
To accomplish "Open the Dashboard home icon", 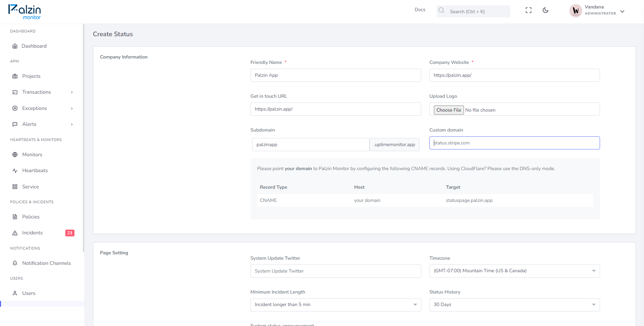I will point(15,46).
